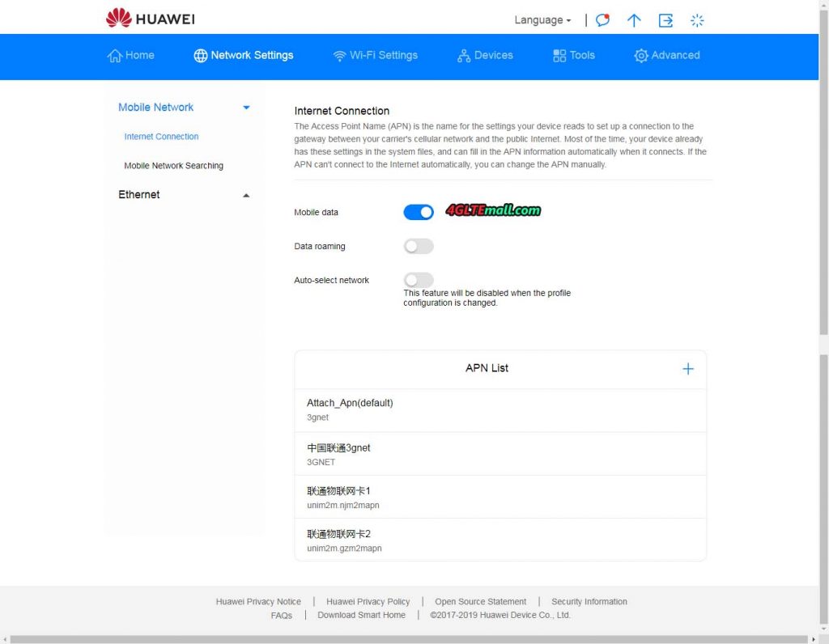
Task: Expand the Ethernet section
Action: click(245, 194)
